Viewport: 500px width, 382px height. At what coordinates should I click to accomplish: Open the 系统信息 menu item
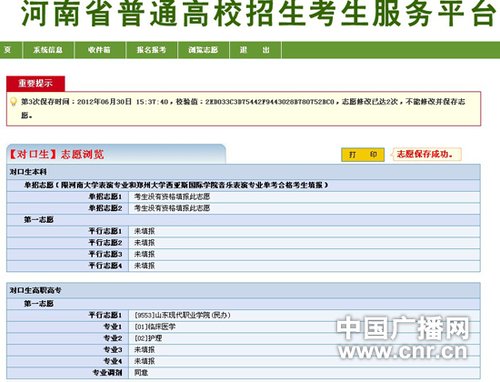[x=48, y=50]
